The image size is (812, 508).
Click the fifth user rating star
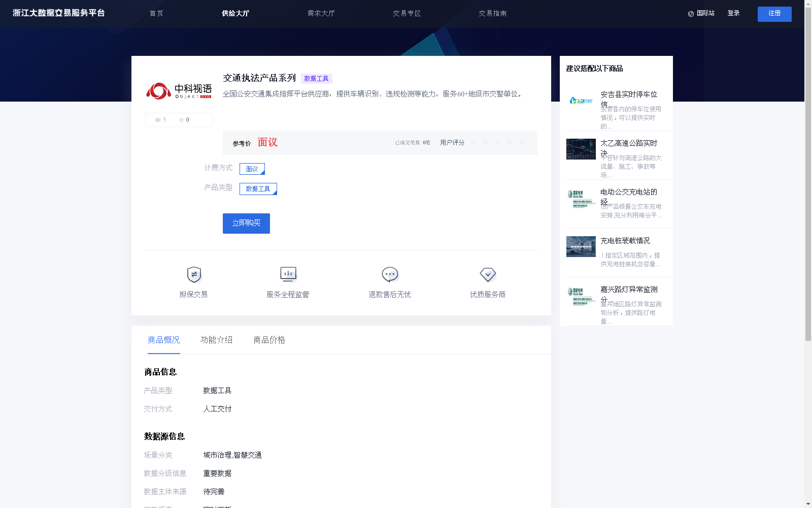[x=522, y=142]
